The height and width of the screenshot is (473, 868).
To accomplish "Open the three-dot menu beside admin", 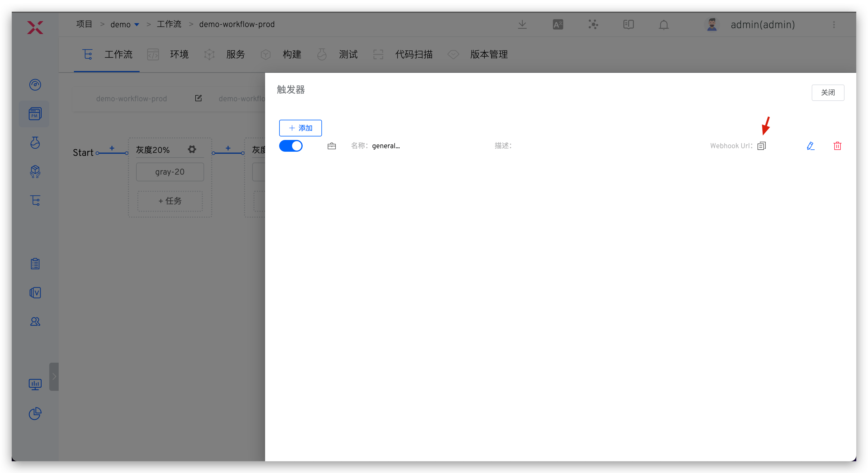I will (x=834, y=25).
